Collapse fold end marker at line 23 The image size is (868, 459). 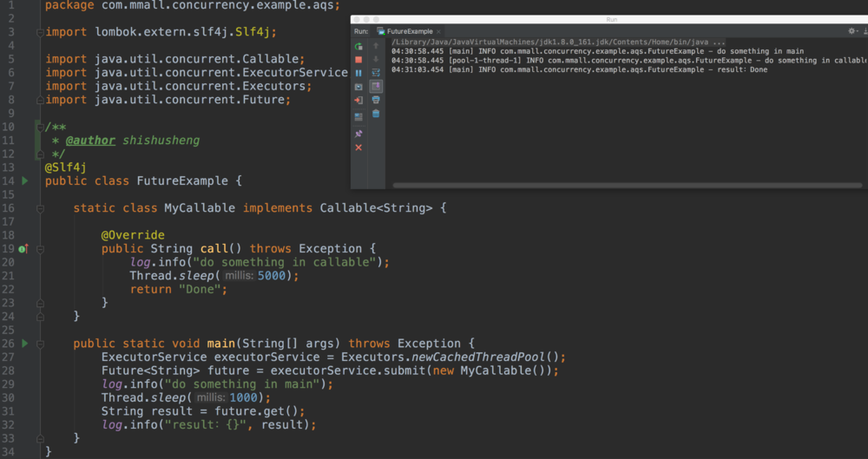pos(40,304)
